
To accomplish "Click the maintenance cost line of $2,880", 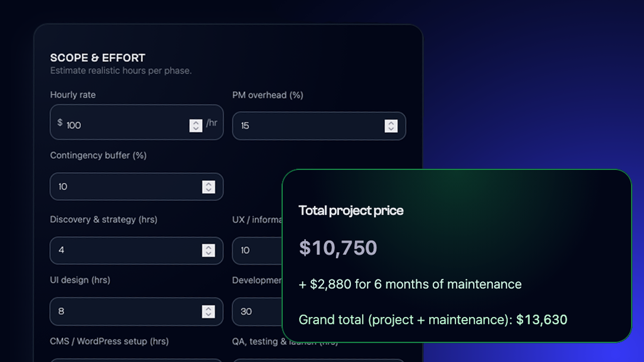I will [x=409, y=284].
